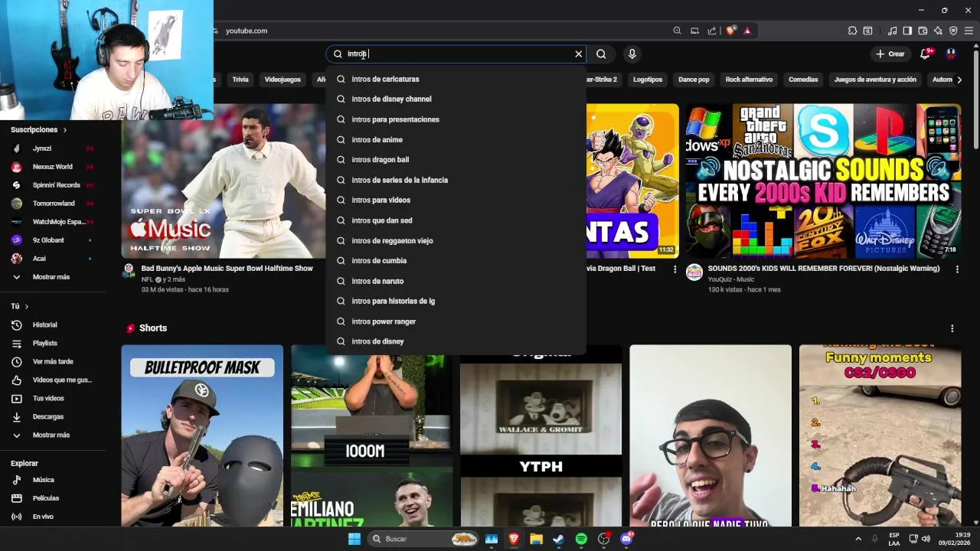Select suggestion "intros de series de la infancia"

tap(456, 180)
